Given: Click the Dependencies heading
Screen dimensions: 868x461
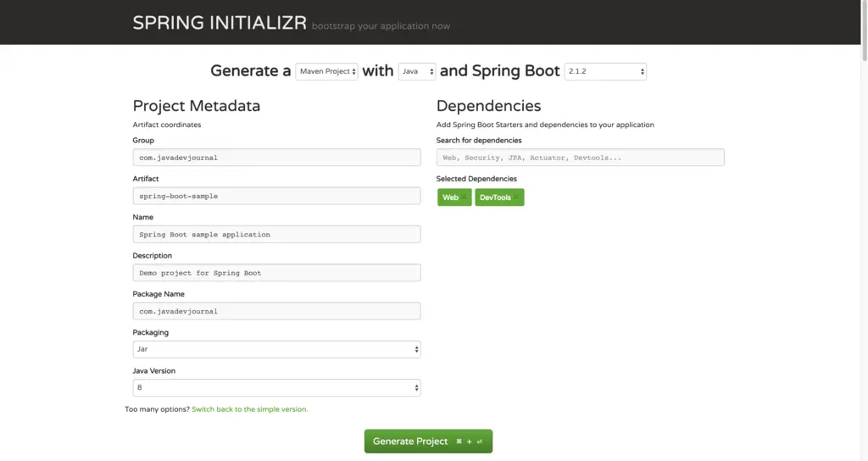Looking at the screenshot, I should [x=488, y=106].
